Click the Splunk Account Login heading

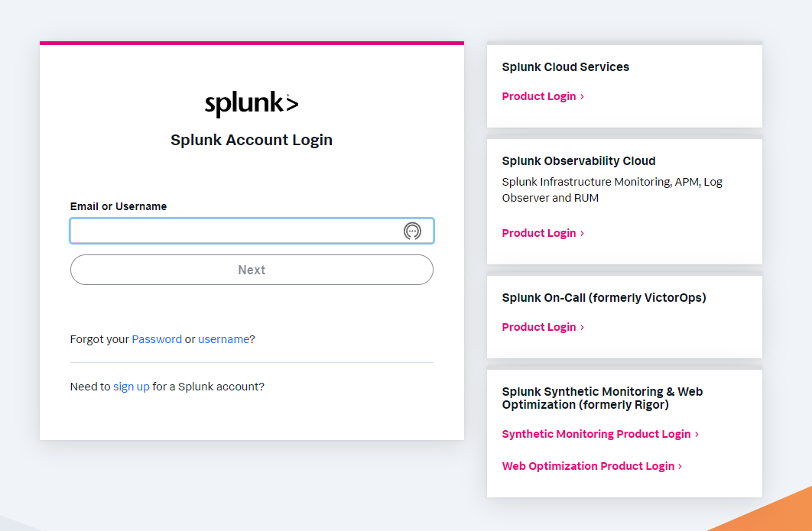(252, 140)
